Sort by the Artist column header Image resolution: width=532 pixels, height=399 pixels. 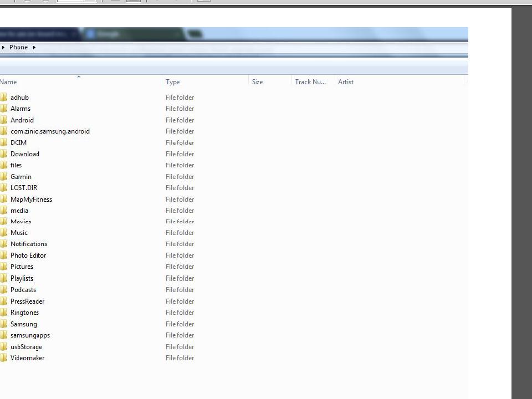pos(346,82)
